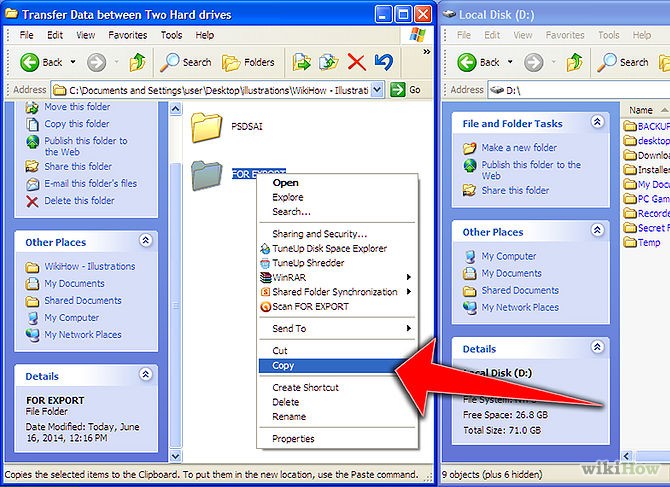Collapse File and Folder Tasks in D: window

pos(597,122)
